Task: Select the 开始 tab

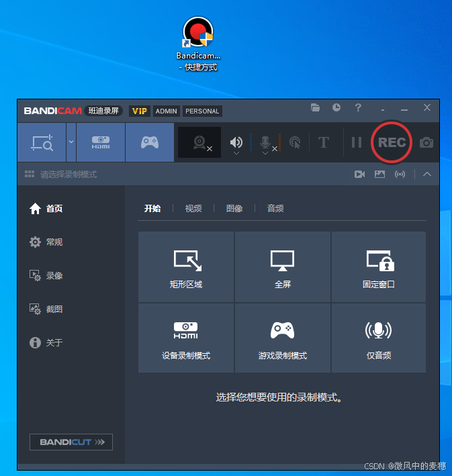Action: [x=152, y=209]
